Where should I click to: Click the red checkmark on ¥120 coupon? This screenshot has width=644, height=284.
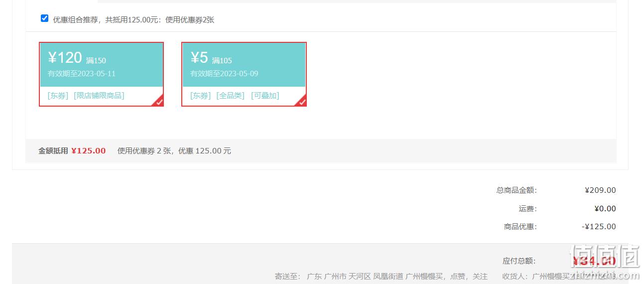(x=158, y=101)
